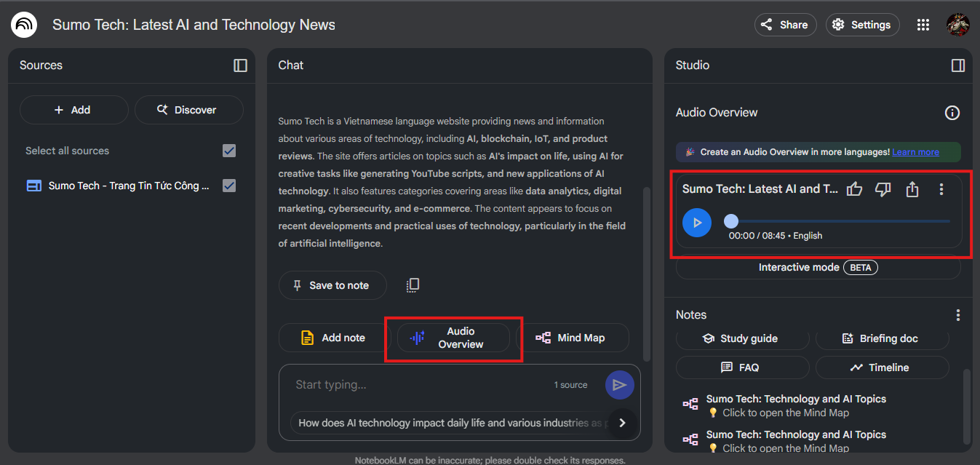Give the audio overview a thumbs down

883,189
